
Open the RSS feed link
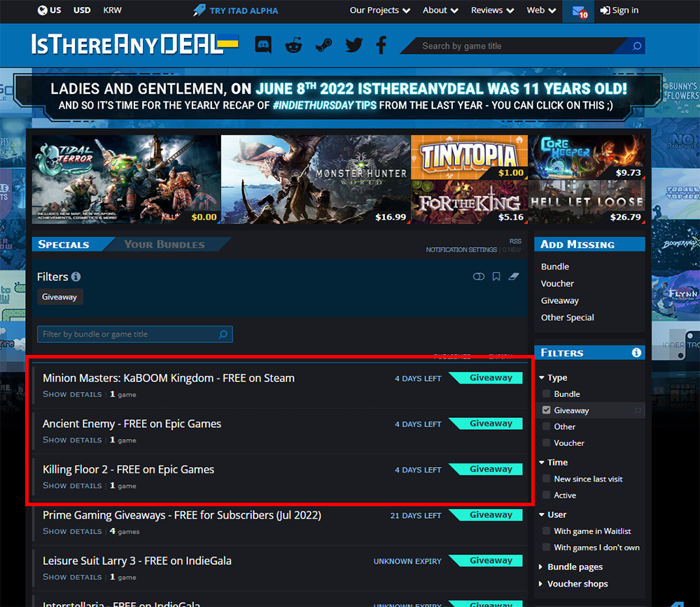[x=515, y=242]
